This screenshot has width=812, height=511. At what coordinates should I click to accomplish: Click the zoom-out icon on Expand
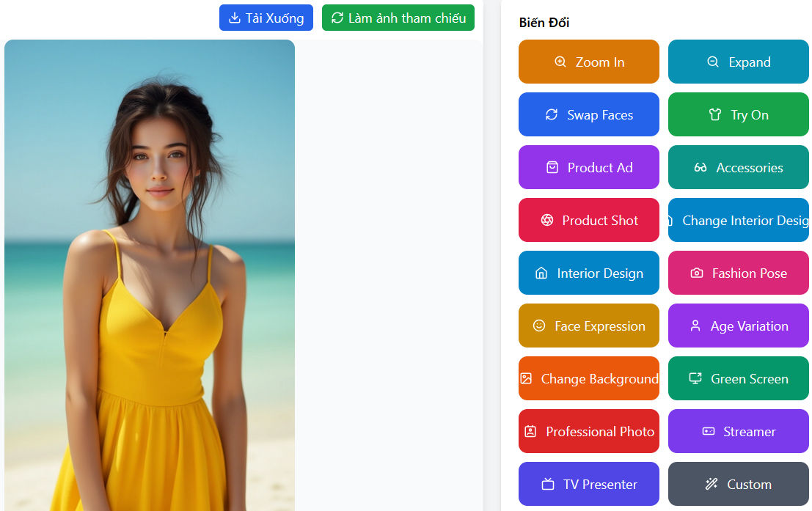pos(713,62)
